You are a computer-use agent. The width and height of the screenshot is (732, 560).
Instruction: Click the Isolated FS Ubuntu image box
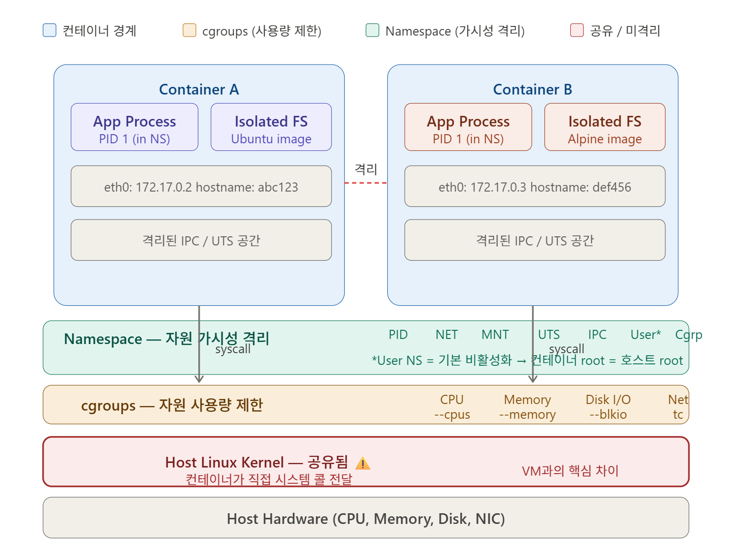click(271, 127)
